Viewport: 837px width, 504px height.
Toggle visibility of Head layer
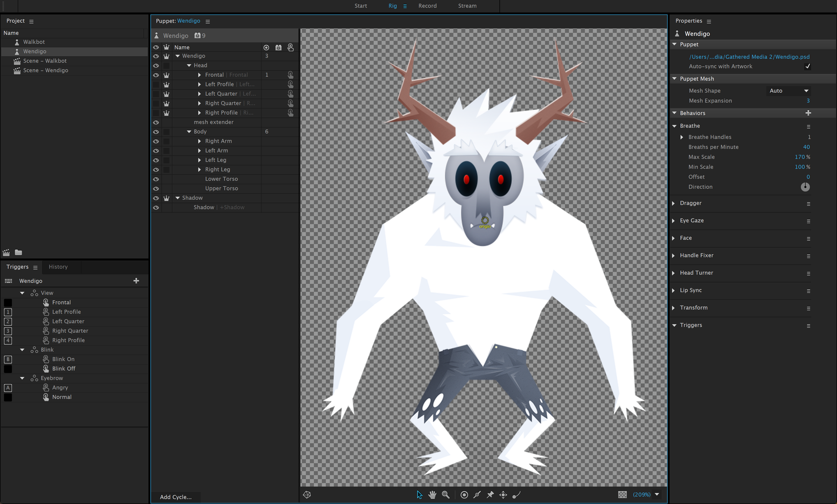pos(156,65)
